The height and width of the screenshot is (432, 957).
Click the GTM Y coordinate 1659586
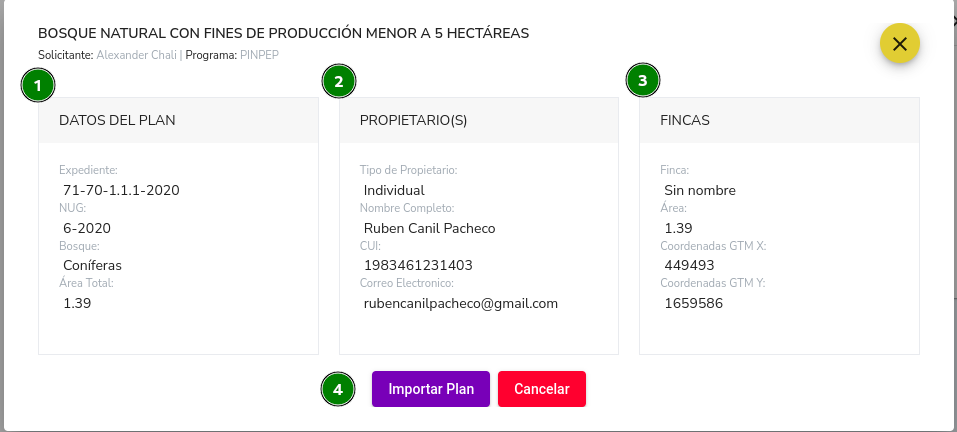(693, 303)
